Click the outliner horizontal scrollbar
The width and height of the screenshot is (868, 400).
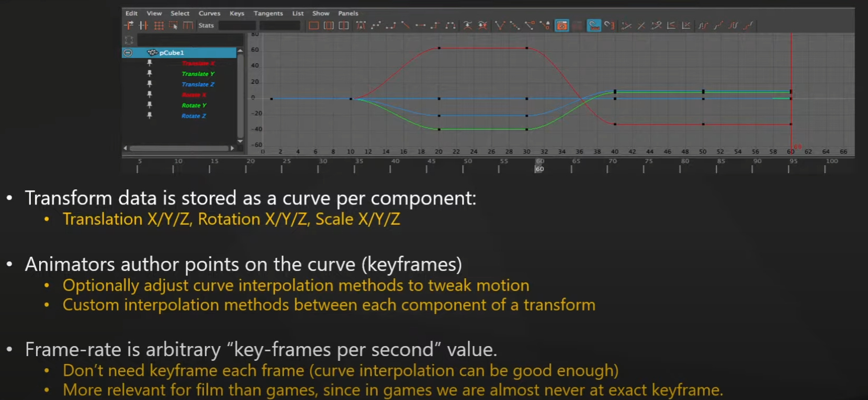point(178,148)
